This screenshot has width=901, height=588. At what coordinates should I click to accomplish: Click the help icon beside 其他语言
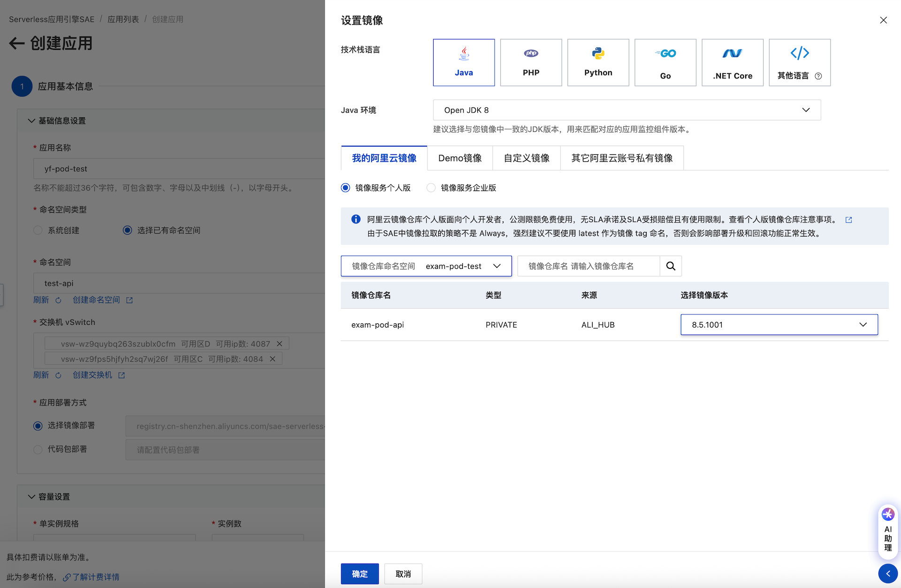click(818, 76)
